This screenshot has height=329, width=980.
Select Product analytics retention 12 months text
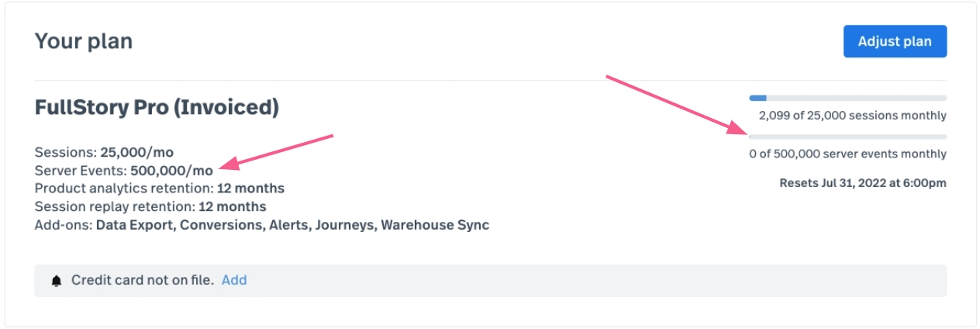tap(160, 189)
